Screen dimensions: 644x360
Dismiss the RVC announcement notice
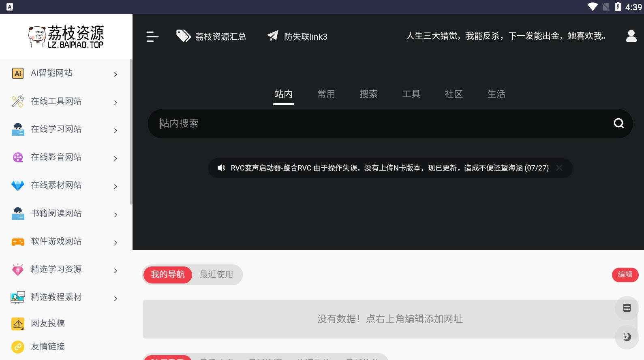click(x=559, y=168)
